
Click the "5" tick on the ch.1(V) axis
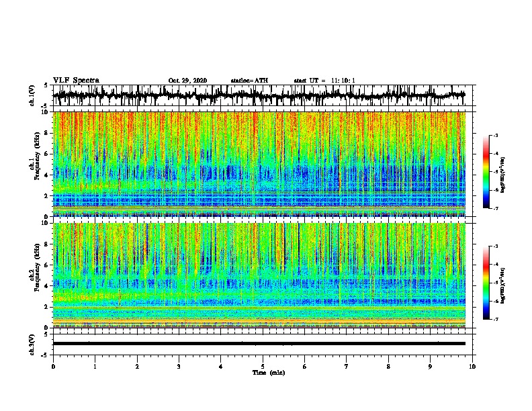pos(46,85)
